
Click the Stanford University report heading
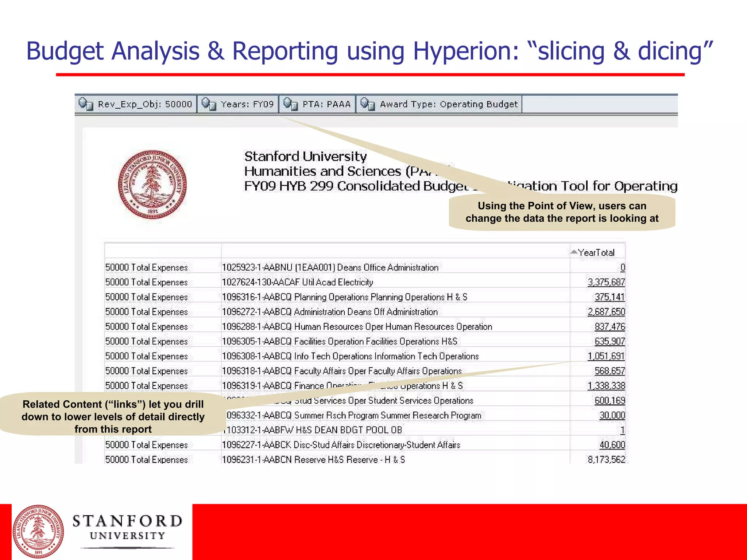click(x=305, y=156)
